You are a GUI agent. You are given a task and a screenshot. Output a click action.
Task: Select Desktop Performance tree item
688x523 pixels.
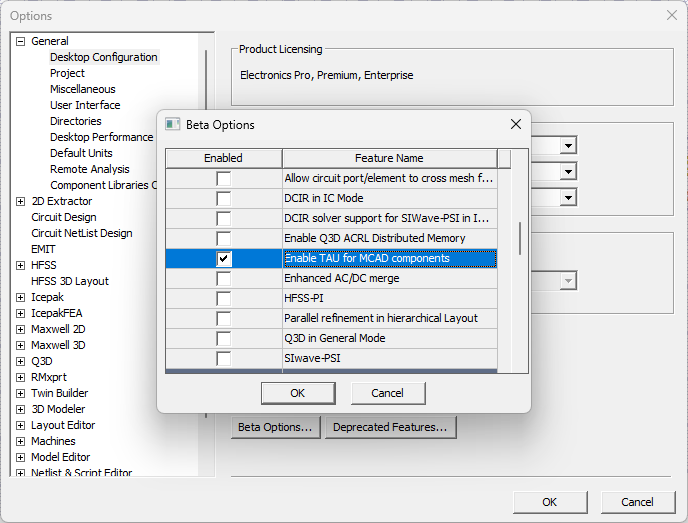(101, 137)
